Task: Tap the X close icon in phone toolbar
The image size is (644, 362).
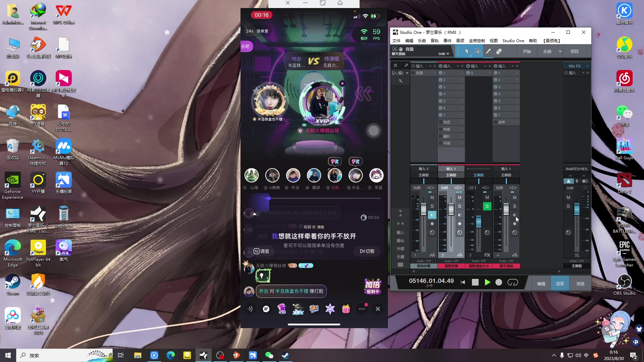Action: (x=378, y=309)
